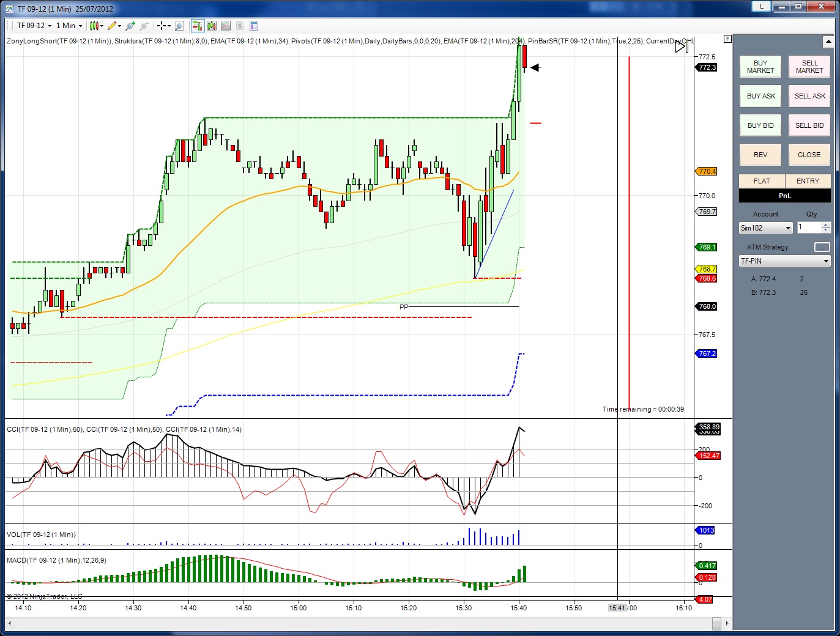Click the gray 769.7 price marker
Viewport: 840px width, 636px height.
pos(707,212)
